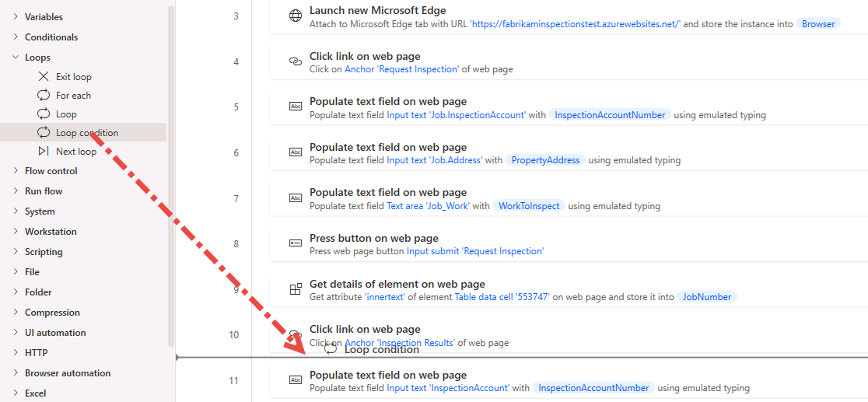The height and width of the screenshot is (402, 868).
Task: Click the Exit loop X icon
Action: [44, 77]
